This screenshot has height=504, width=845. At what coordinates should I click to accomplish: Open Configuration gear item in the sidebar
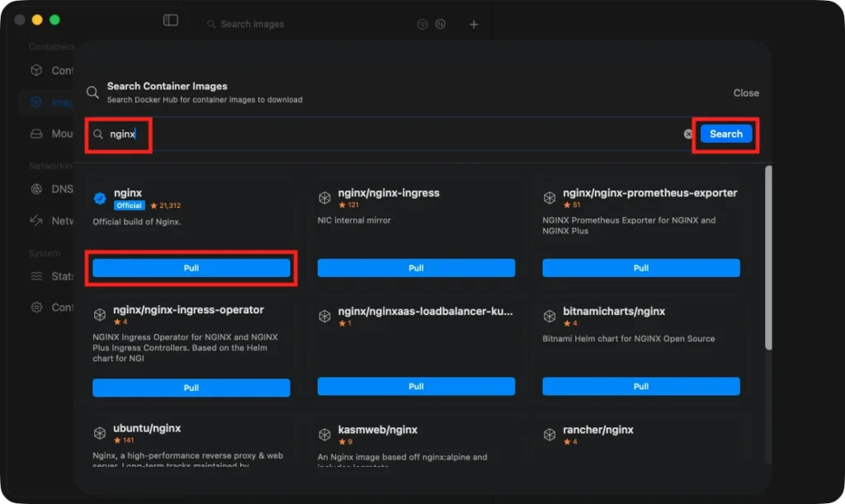tap(52, 308)
